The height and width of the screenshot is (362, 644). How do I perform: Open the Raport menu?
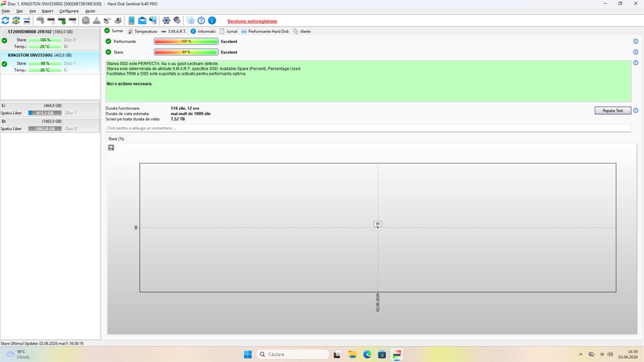(47, 11)
